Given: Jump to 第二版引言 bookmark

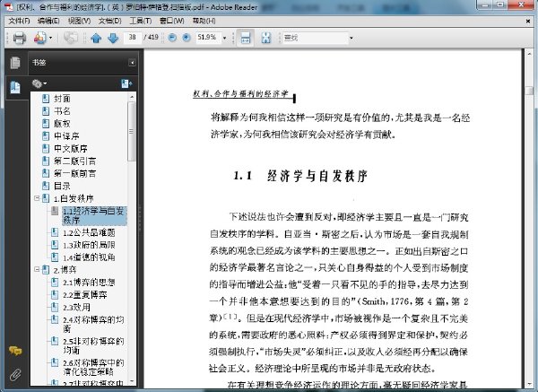Looking at the screenshot, I should pyautogui.click(x=74, y=161).
